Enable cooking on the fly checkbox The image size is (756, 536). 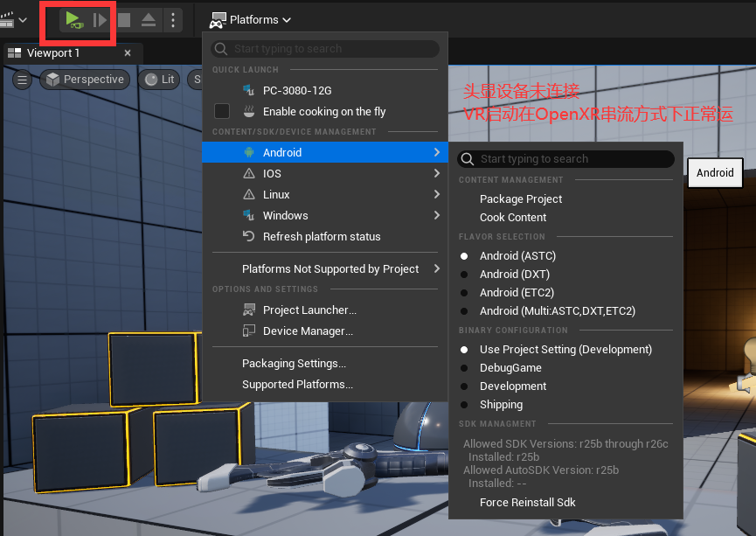click(x=222, y=111)
